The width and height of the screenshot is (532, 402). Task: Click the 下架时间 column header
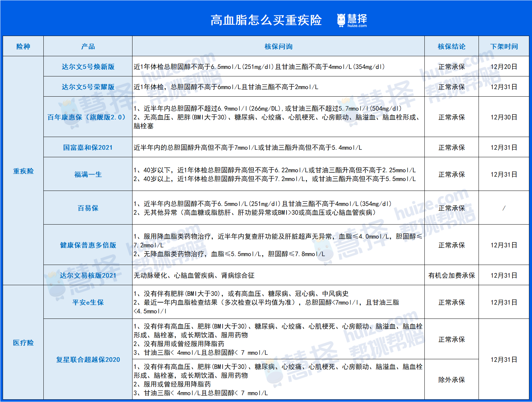tap(503, 46)
